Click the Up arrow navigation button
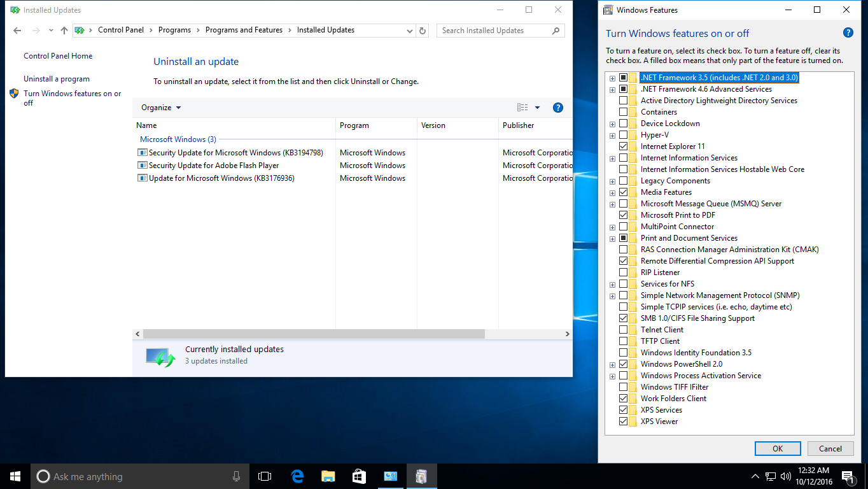The image size is (868, 489). point(64,31)
